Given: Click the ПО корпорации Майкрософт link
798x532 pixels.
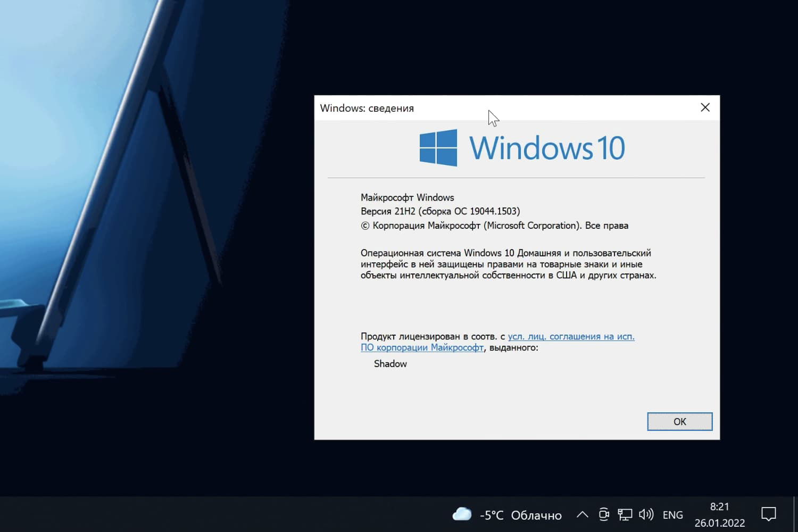Looking at the screenshot, I should (422, 347).
